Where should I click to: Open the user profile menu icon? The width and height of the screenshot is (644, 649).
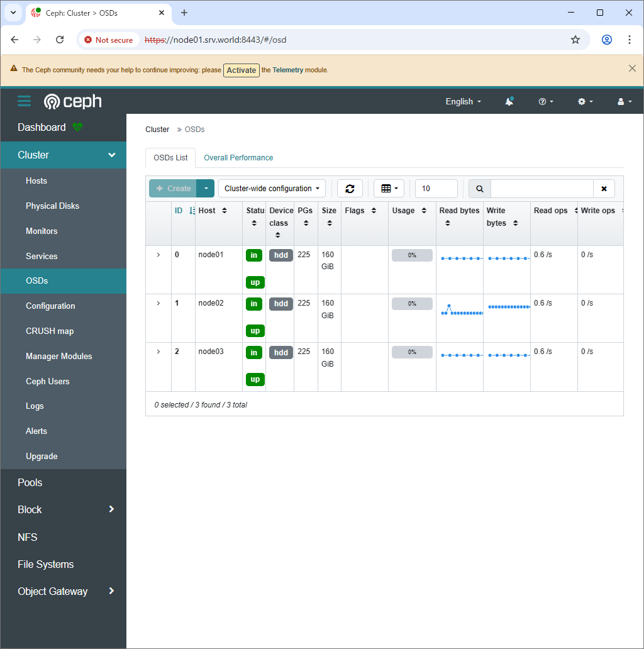624,101
